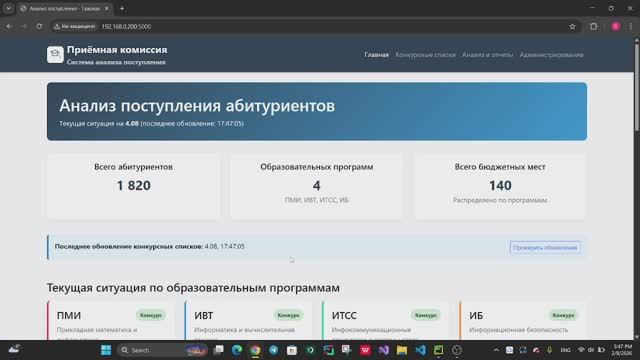Screen dimensions: 640x360
Task: Click the Конкурс badge on ПМИ card
Action: 151,315
